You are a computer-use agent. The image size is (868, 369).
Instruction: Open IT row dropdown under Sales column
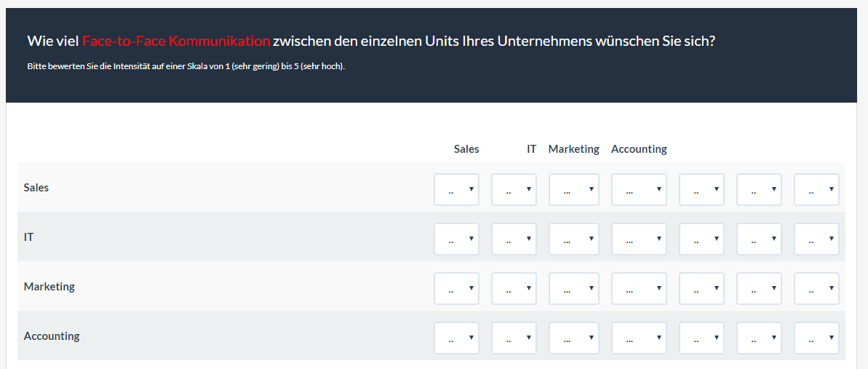click(456, 239)
